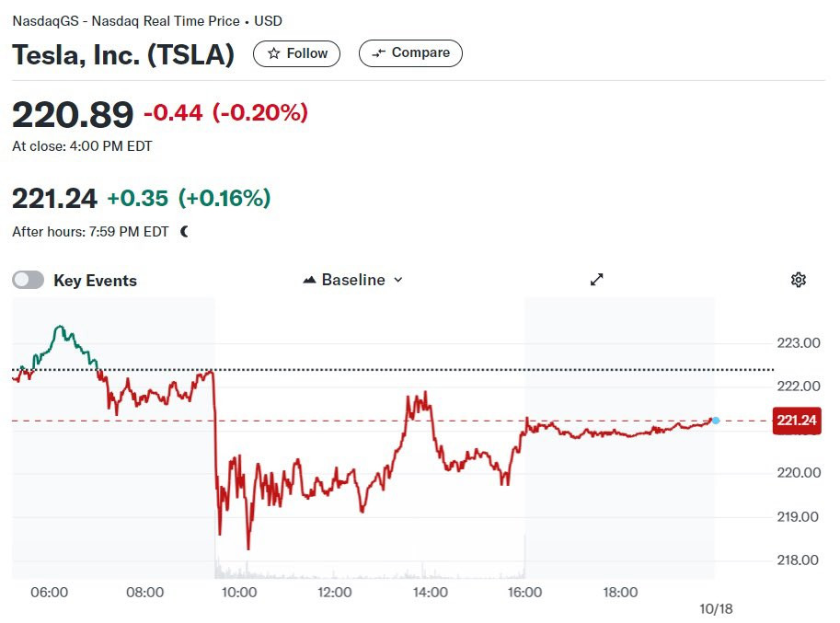Image resolution: width=840 pixels, height=623 pixels.
Task: Click the Tesla, Inc. (TSLA) heading
Action: 123,54
